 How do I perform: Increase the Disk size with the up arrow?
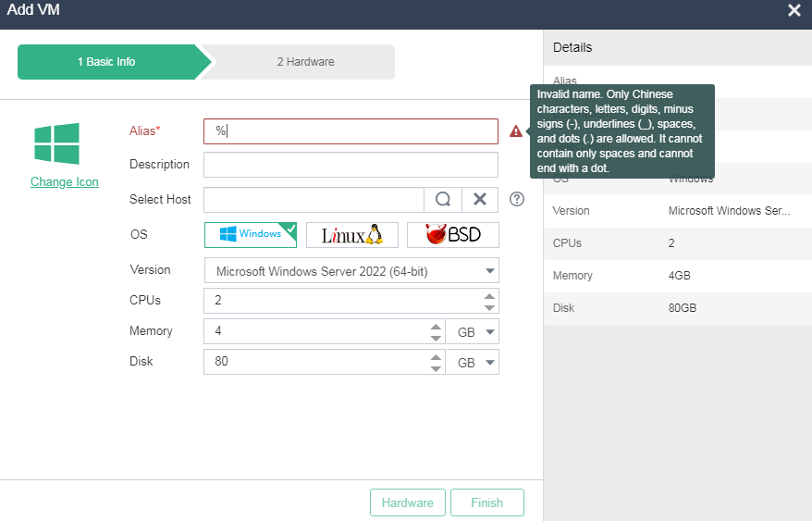point(436,357)
